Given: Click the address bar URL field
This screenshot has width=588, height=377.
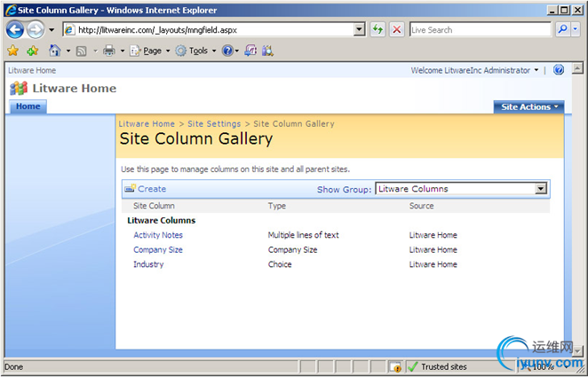Looking at the screenshot, I should pos(210,30).
